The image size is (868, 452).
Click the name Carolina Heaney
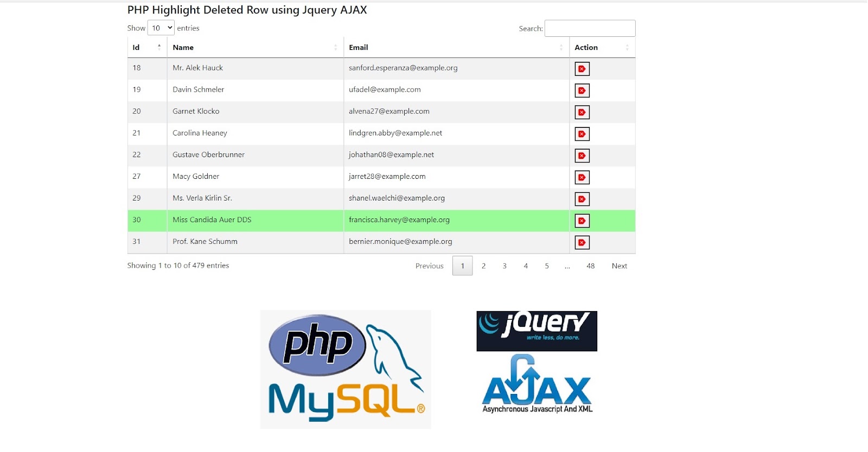200,133
